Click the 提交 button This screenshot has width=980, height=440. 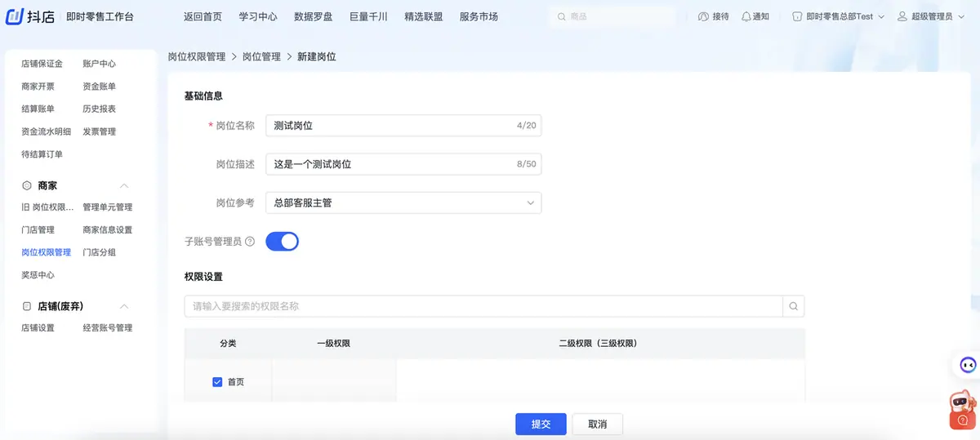pyautogui.click(x=541, y=424)
